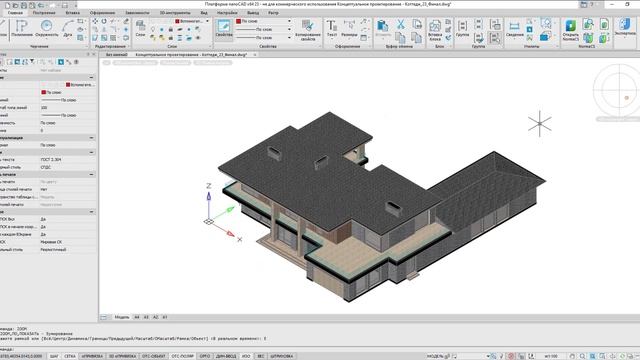The height and width of the screenshot is (360, 640).
Task: Select the Окружность (circle) tool
Action: (x=47, y=29)
